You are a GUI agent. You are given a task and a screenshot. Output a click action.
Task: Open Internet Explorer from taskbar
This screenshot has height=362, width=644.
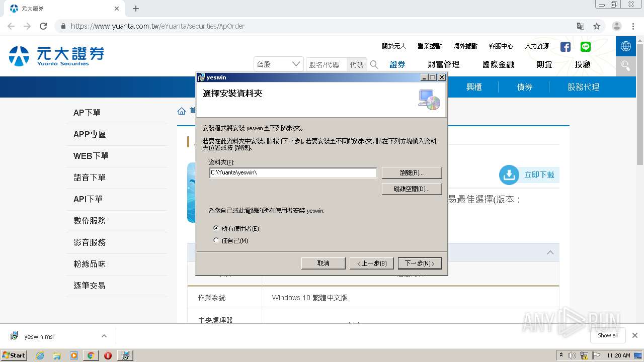tap(40, 355)
